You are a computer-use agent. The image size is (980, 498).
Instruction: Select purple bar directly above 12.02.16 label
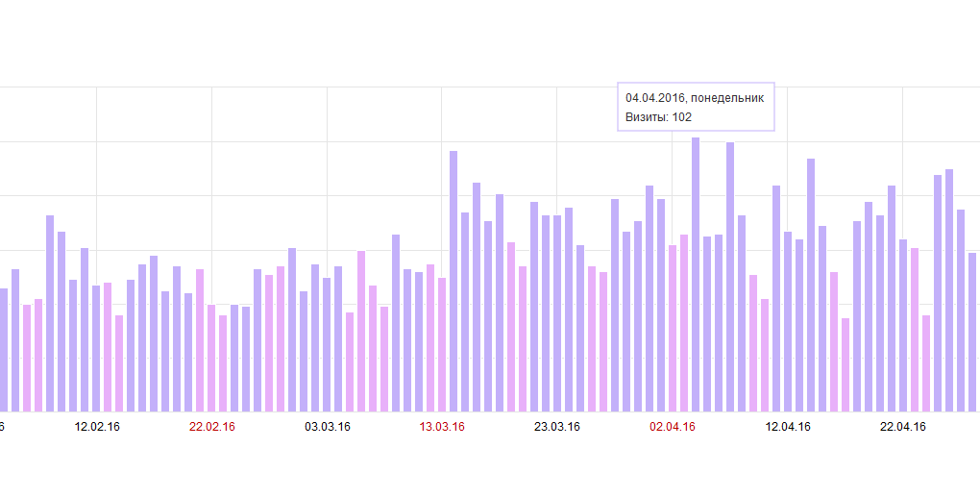coord(96,348)
